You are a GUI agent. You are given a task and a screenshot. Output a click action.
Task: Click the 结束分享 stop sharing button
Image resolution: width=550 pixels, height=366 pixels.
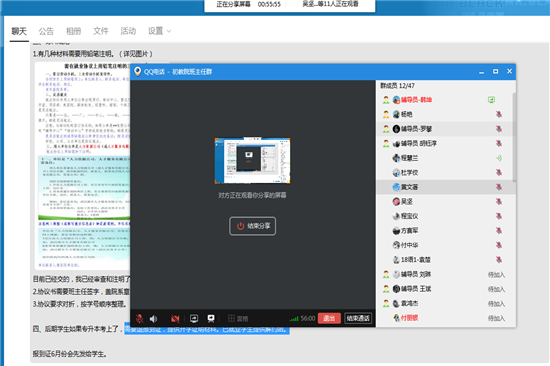253,226
